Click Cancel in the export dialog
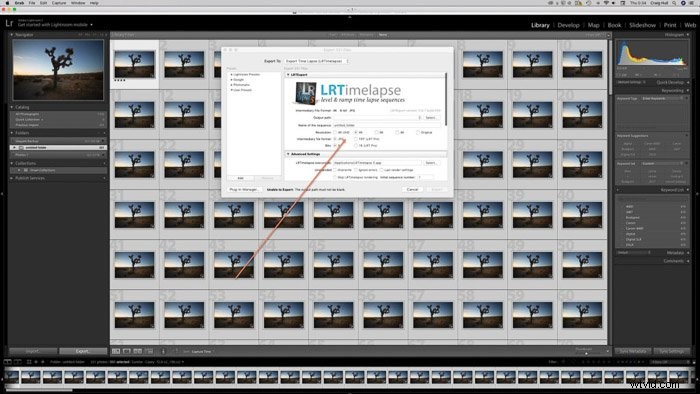 (x=412, y=190)
